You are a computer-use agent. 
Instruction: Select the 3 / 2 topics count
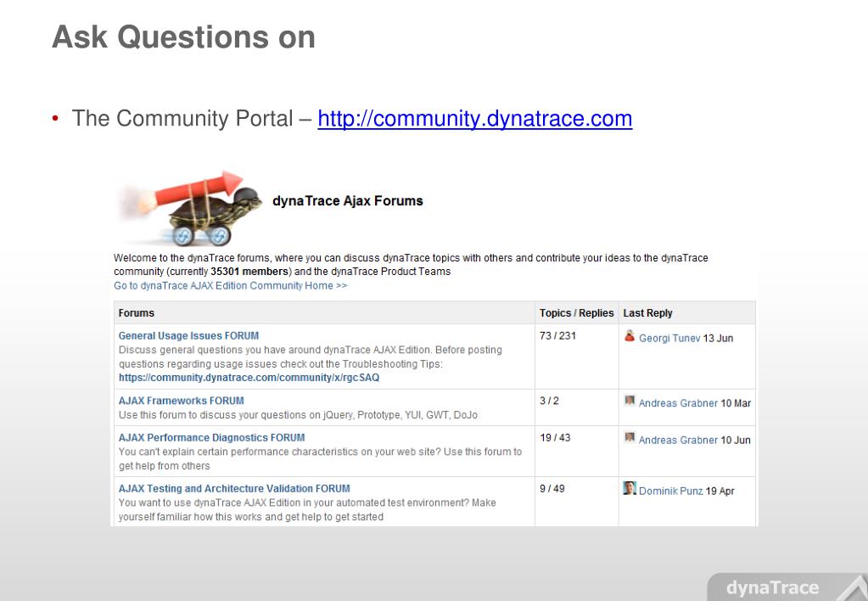549,401
